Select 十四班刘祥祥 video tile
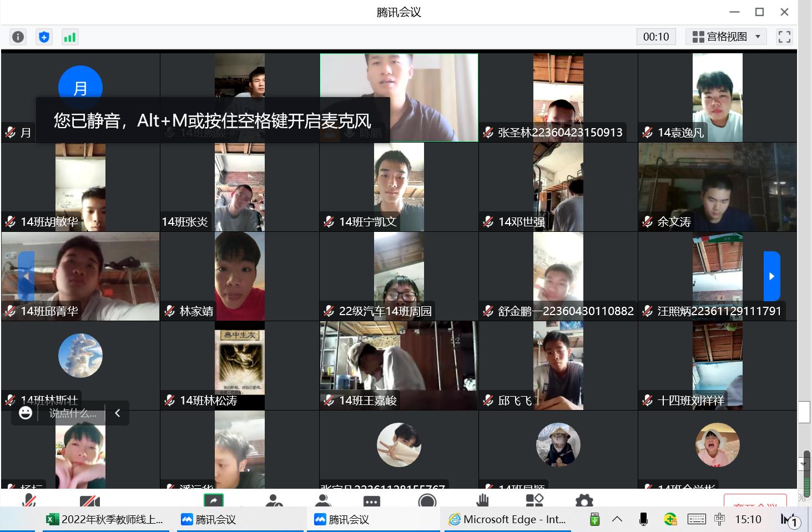Viewport: 812px width, 532px height. tap(717, 366)
